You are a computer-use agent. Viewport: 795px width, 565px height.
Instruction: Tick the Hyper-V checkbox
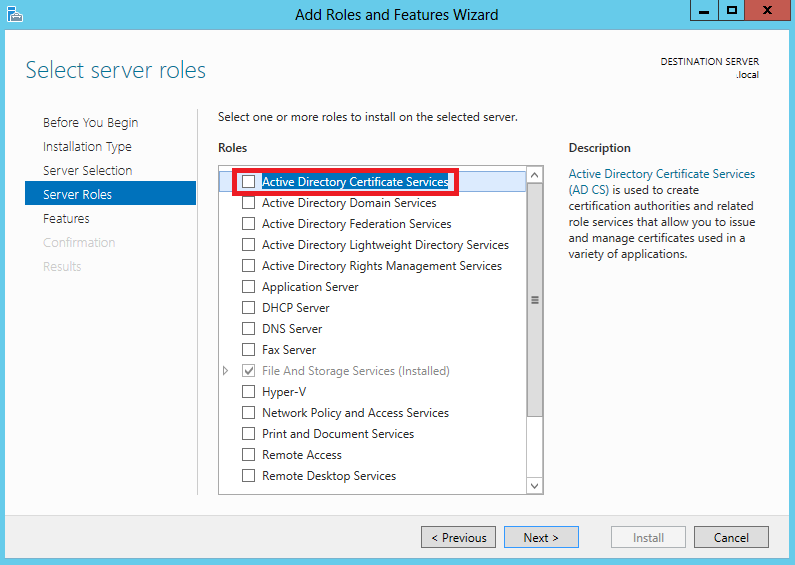click(248, 392)
